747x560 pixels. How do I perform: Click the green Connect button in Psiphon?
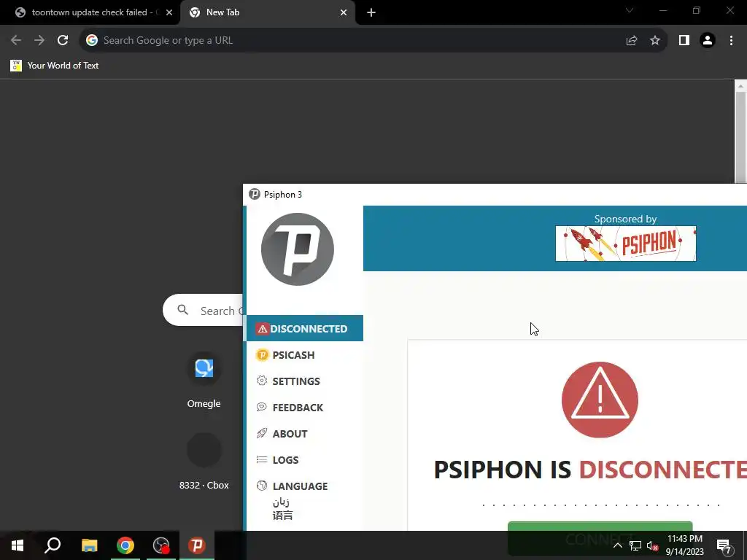[600, 526]
